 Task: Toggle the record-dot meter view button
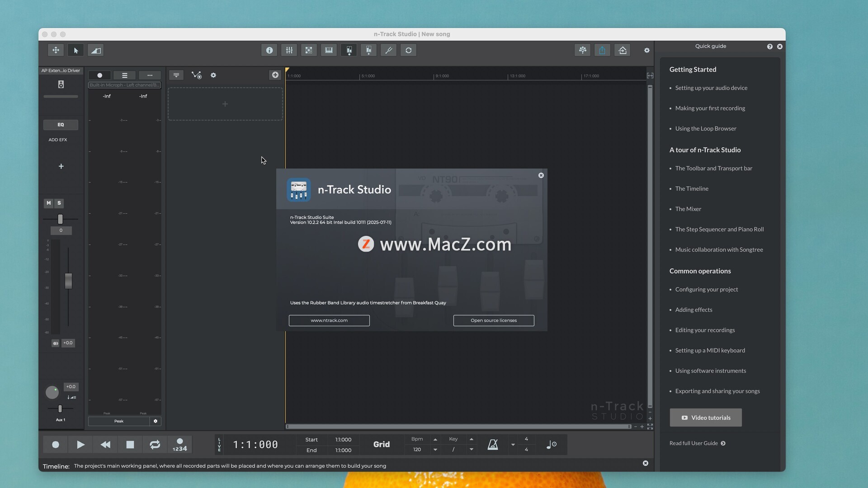pos(99,75)
